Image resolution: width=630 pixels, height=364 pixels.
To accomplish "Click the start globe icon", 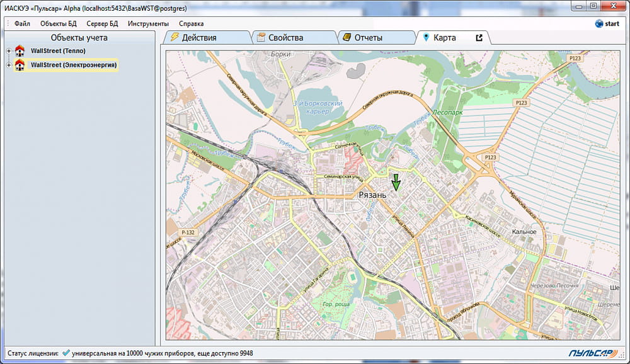I will [x=598, y=24].
